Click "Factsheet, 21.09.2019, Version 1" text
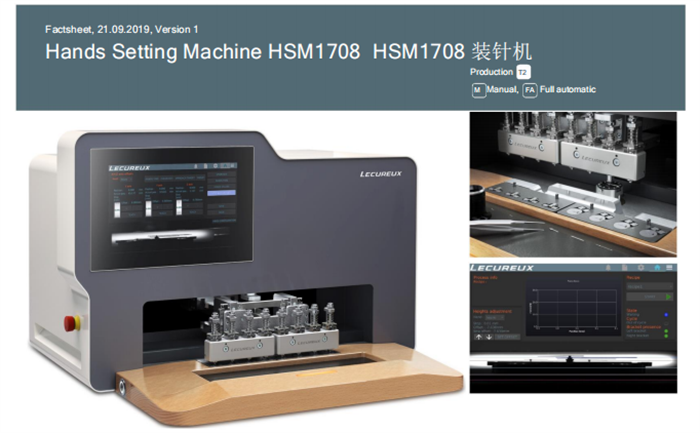 pyautogui.click(x=121, y=29)
